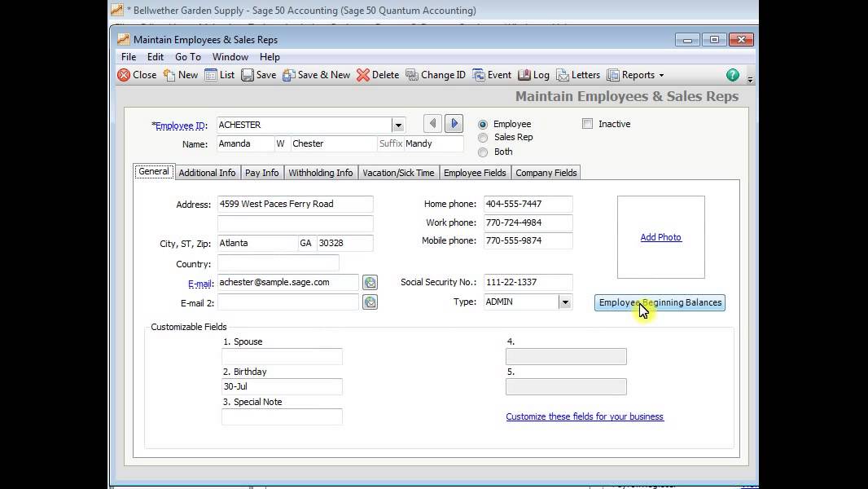
Task: Open Letters tool
Action: 578,75
